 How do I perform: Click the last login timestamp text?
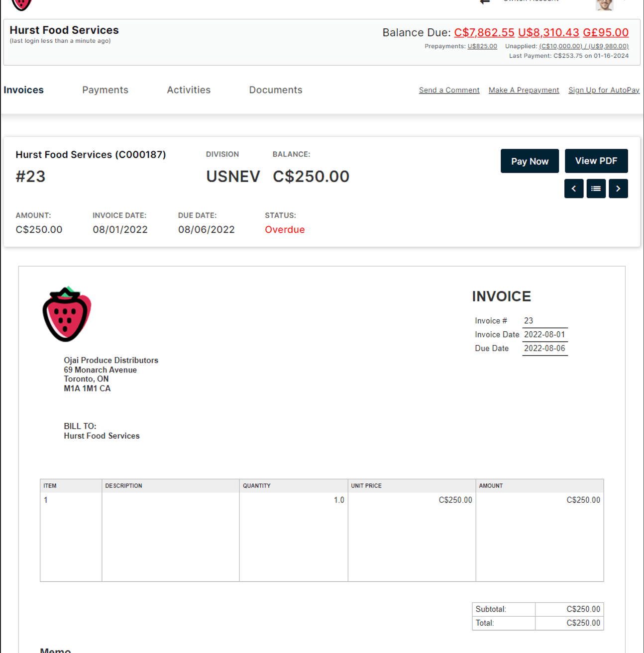[x=60, y=41]
